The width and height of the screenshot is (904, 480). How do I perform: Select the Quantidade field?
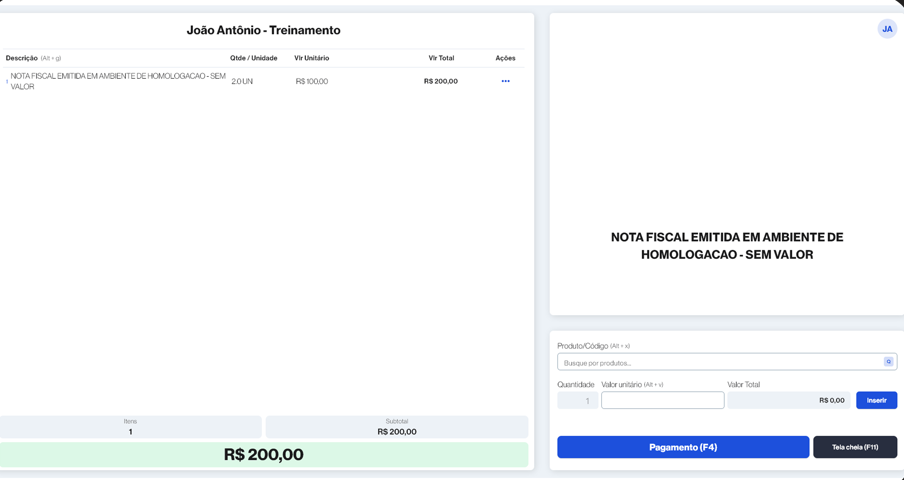[577, 400]
